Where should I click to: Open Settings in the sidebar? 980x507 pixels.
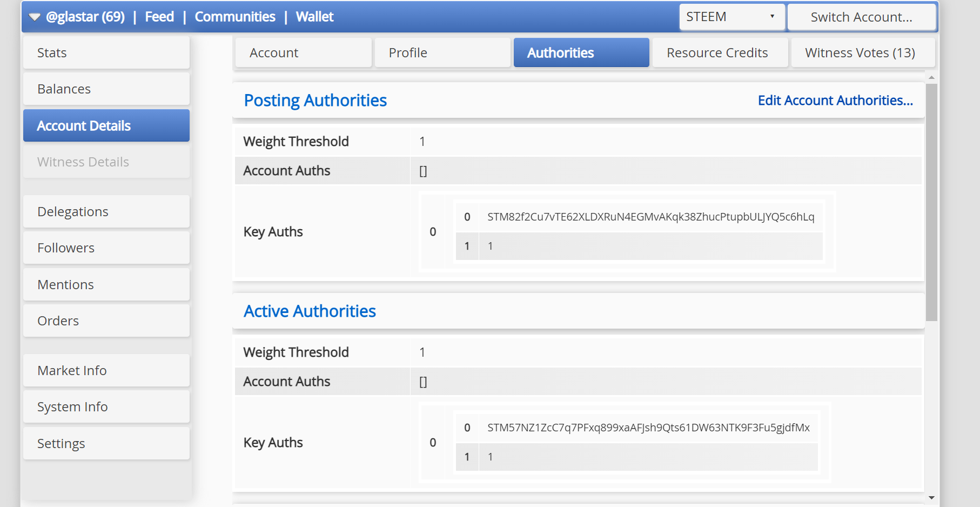click(106, 444)
